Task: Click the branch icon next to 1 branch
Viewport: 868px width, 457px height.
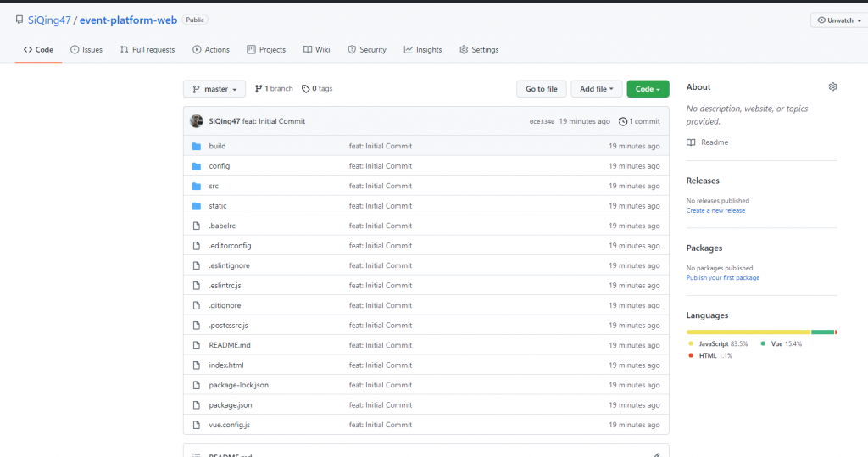Action: coord(258,89)
